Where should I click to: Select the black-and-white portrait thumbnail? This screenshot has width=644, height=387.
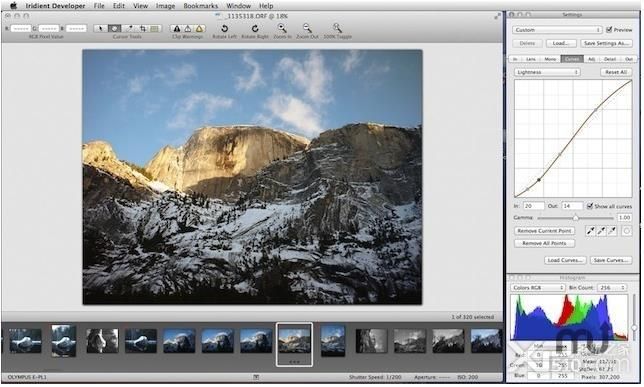click(102, 341)
